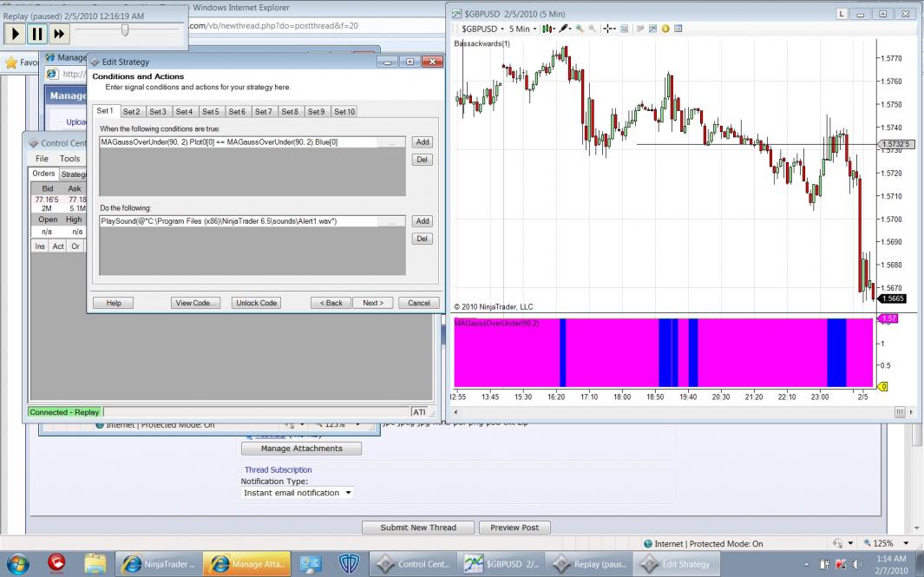The height and width of the screenshot is (577, 924).
Task: Click Unlock Code button
Action: [x=256, y=303]
